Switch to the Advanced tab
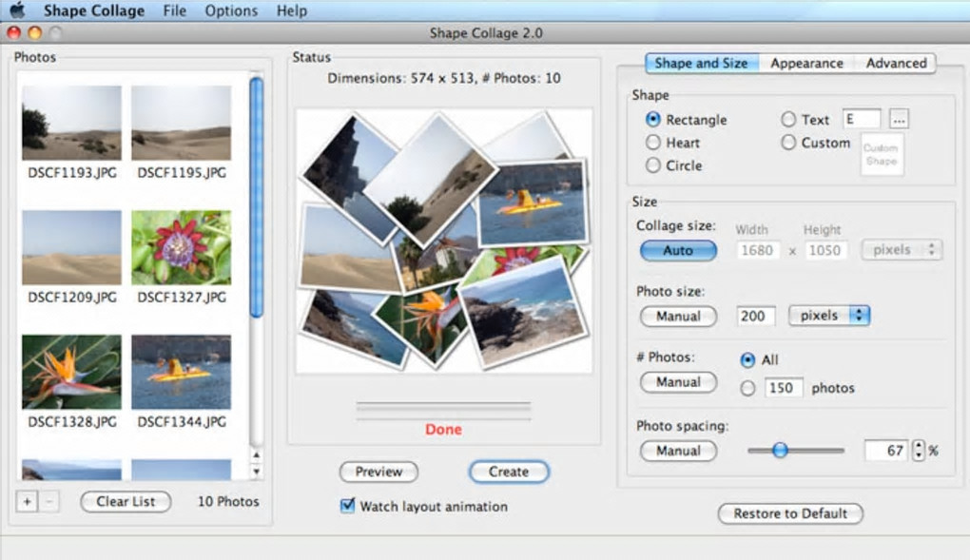 coord(896,63)
